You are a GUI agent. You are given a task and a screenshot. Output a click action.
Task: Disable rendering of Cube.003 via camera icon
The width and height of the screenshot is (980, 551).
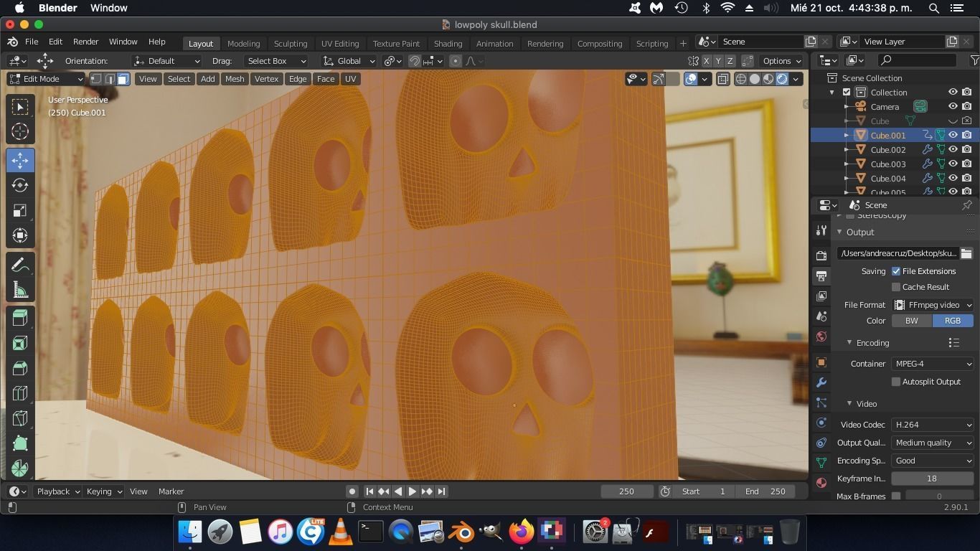[x=967, y=164]
